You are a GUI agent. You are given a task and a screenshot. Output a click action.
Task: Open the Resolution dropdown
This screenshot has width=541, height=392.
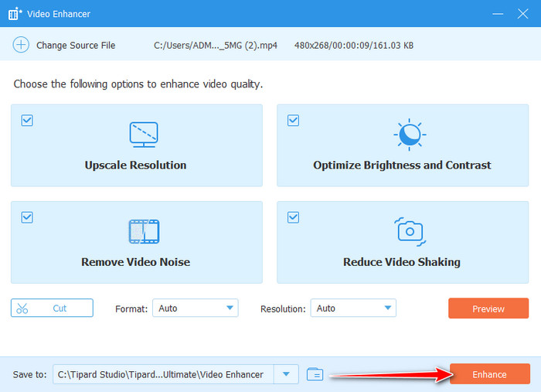[353, 308]
